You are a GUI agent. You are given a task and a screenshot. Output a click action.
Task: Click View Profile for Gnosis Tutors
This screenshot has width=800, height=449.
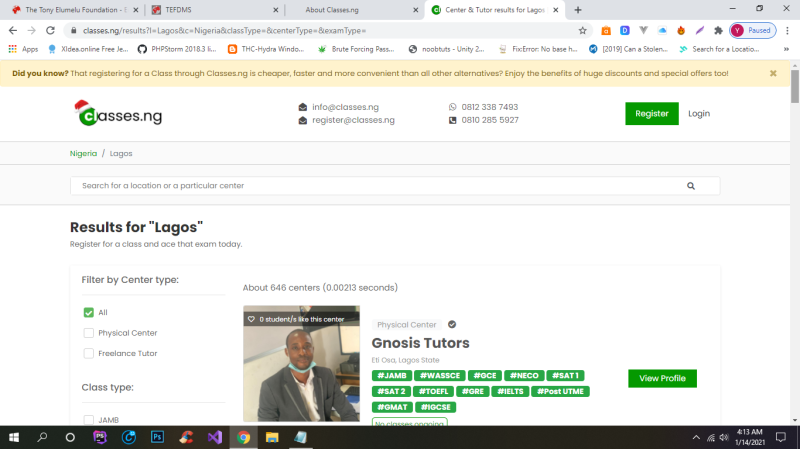coord(662,378)
